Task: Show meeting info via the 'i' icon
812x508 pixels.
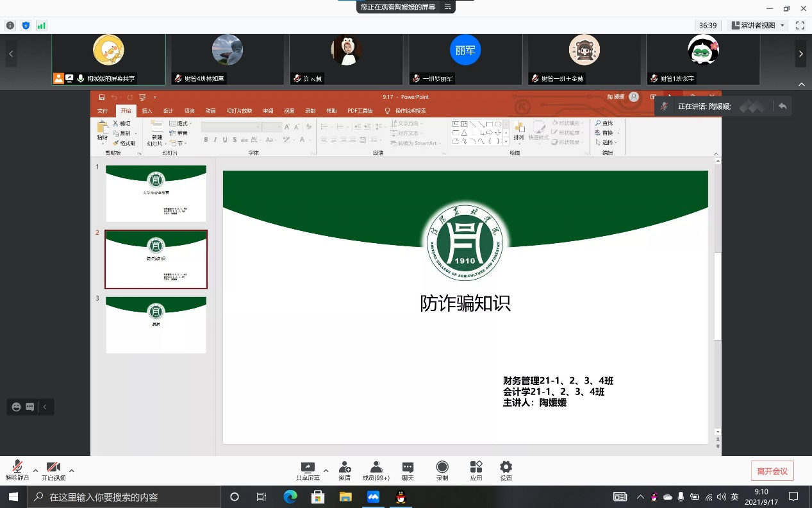Action: (10, 26)
